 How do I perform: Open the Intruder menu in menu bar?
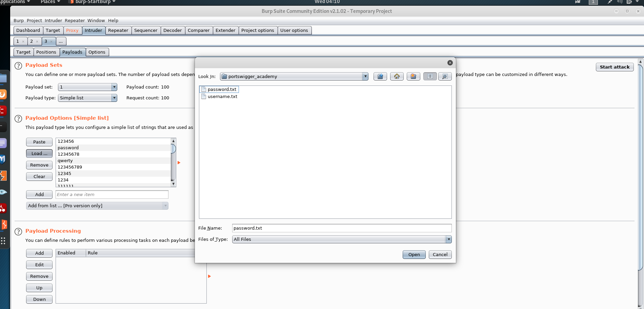(x=53, y=21)
